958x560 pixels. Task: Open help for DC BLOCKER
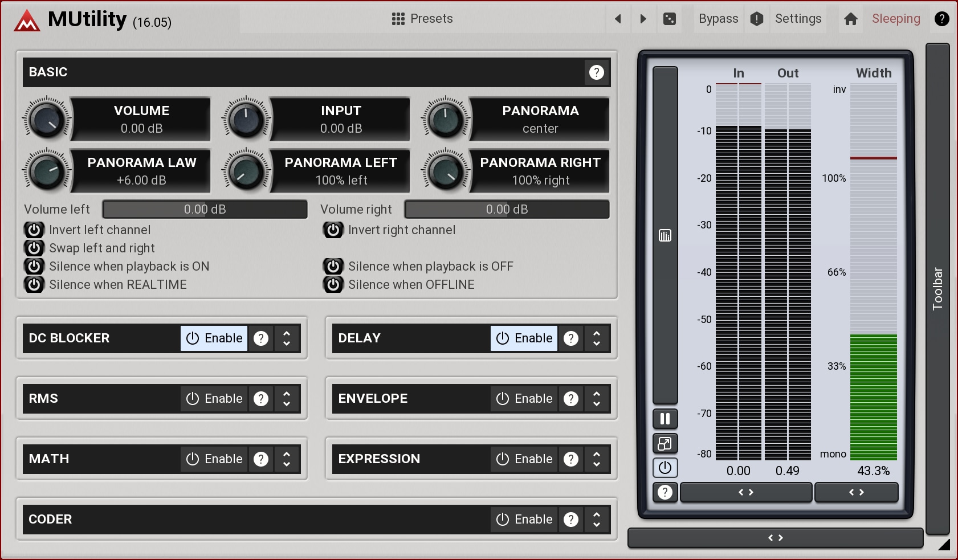(261, 338)
